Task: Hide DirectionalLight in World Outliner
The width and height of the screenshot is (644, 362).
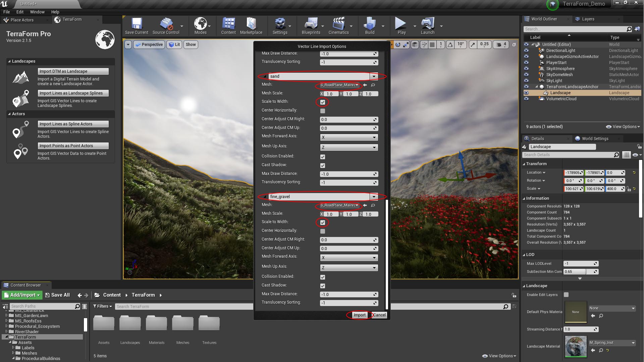Action: coord(526,51)
